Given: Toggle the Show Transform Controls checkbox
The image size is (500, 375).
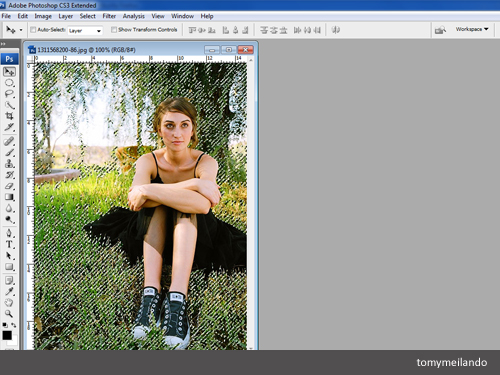Looking at the screenshot, I should pos(114,30).
